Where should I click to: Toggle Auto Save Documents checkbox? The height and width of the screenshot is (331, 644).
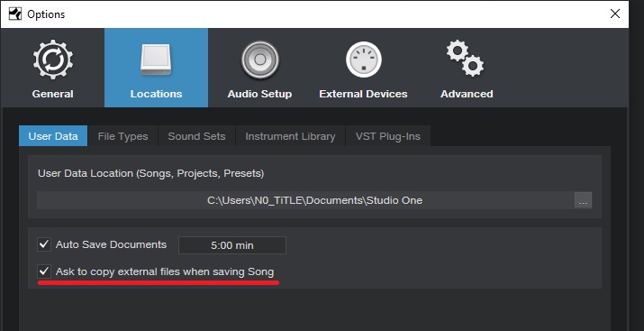[x=44, y=244]
